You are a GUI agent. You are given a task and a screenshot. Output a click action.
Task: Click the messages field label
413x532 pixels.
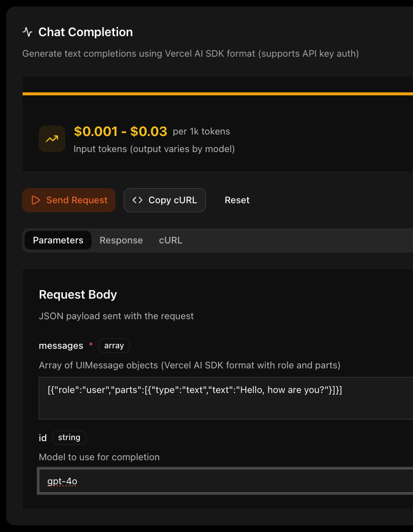click(61, 346)
